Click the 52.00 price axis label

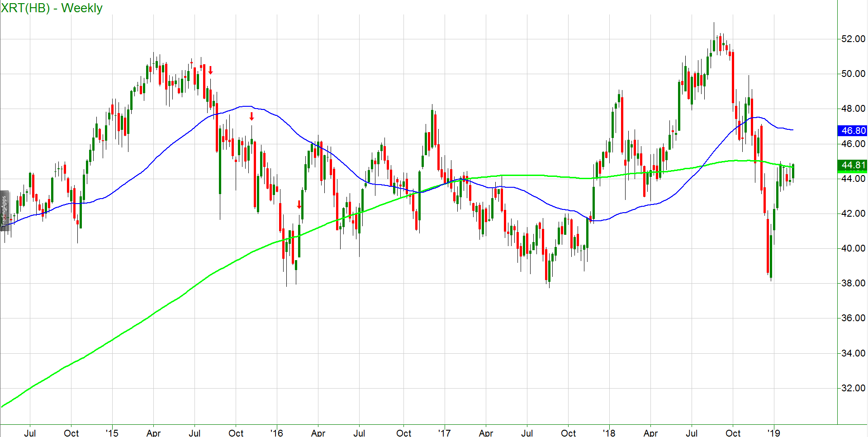point(853,39)
